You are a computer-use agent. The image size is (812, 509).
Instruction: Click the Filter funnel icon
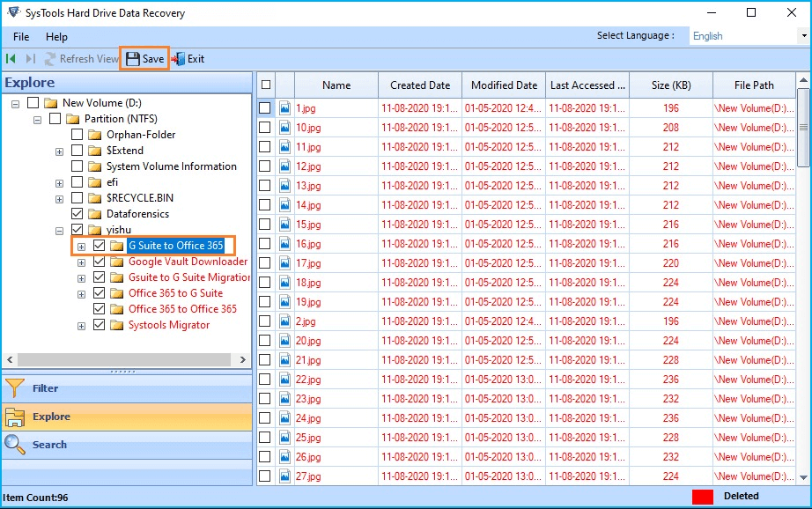[14, 388]
